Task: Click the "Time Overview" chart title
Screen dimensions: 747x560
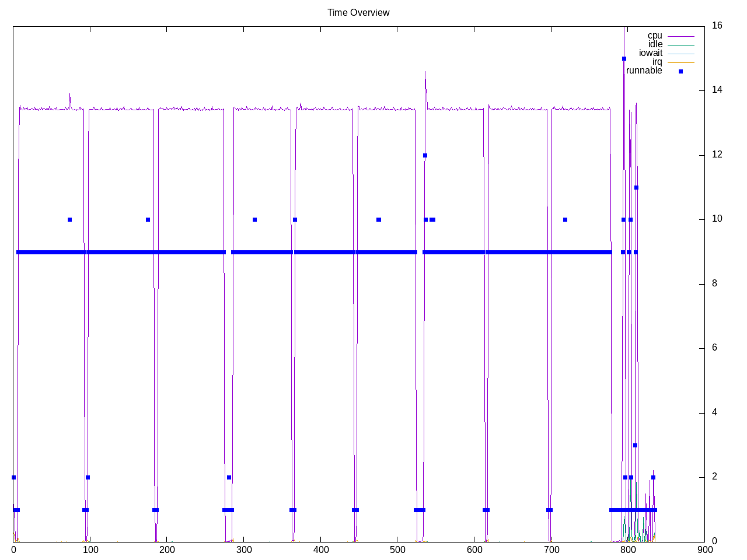Action: [x=358, y=12]
